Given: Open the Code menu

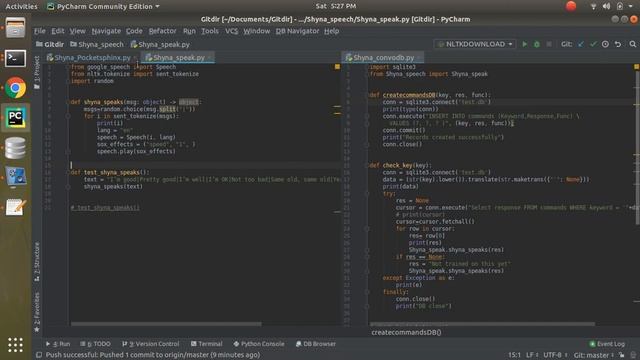Looking at the screenshot, I should (134, 31).
